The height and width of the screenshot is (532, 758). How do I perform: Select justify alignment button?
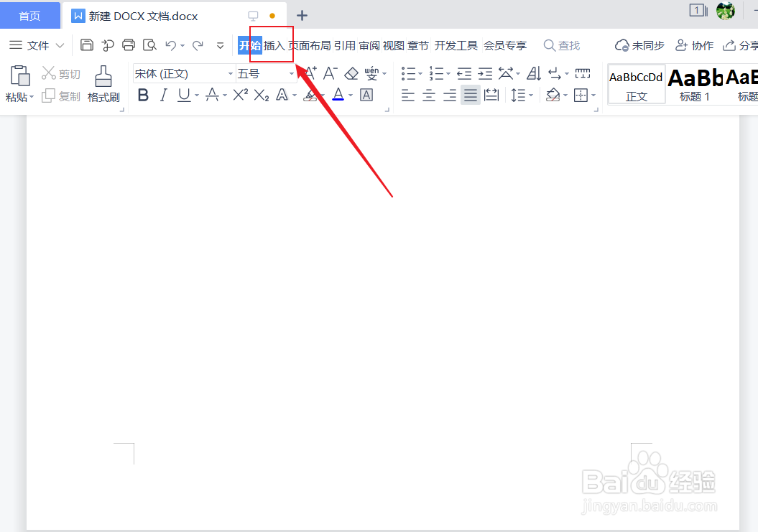tap(471, 95)
